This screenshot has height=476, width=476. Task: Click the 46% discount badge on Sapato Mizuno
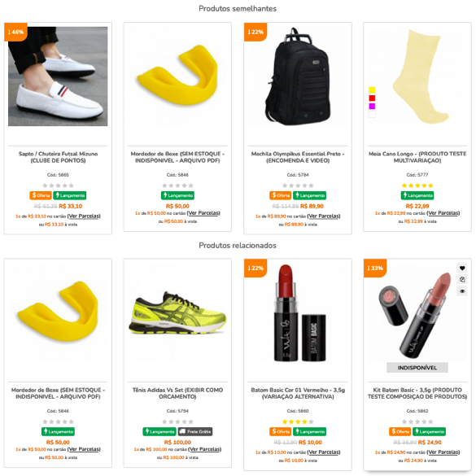(15, 32)
